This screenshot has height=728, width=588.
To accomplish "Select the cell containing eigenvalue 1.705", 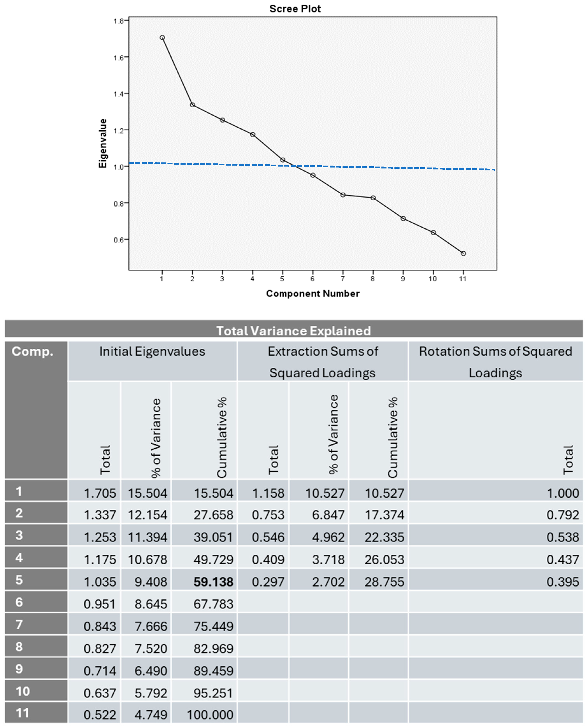I will [x=100, y=493].
